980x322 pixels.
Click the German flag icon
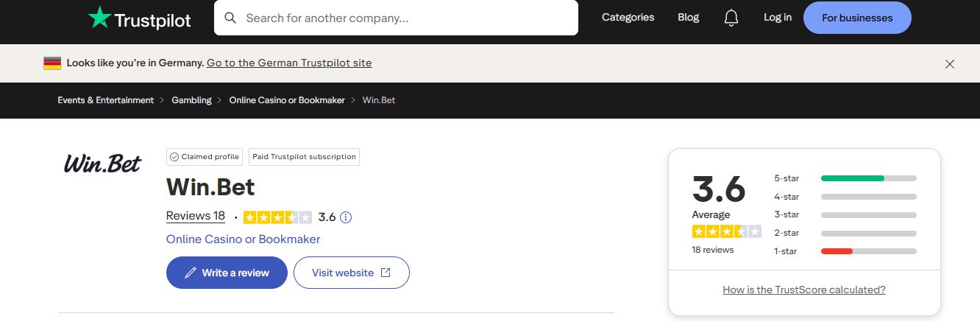[52, 63]
